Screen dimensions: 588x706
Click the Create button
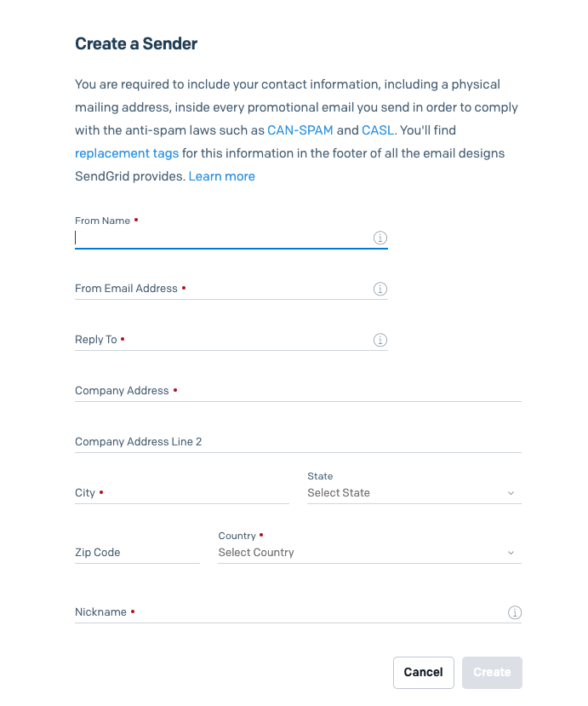pyautogui.click(x=492, y=673)
